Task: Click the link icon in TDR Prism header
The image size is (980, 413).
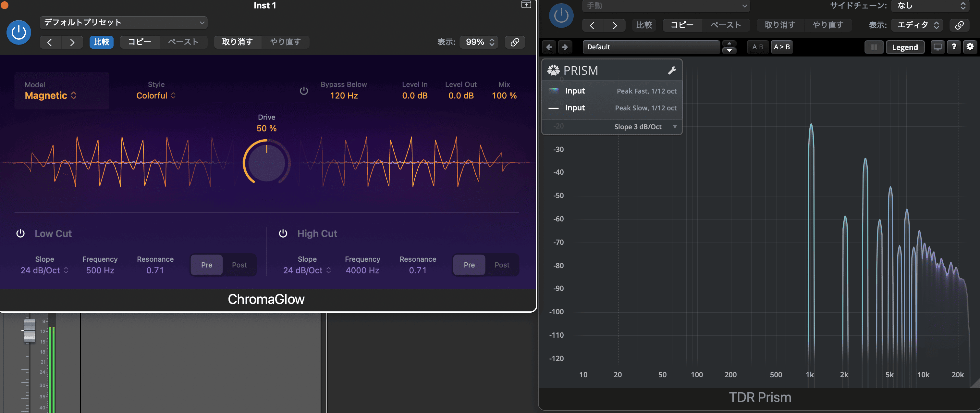Action: tap(959, 25)
